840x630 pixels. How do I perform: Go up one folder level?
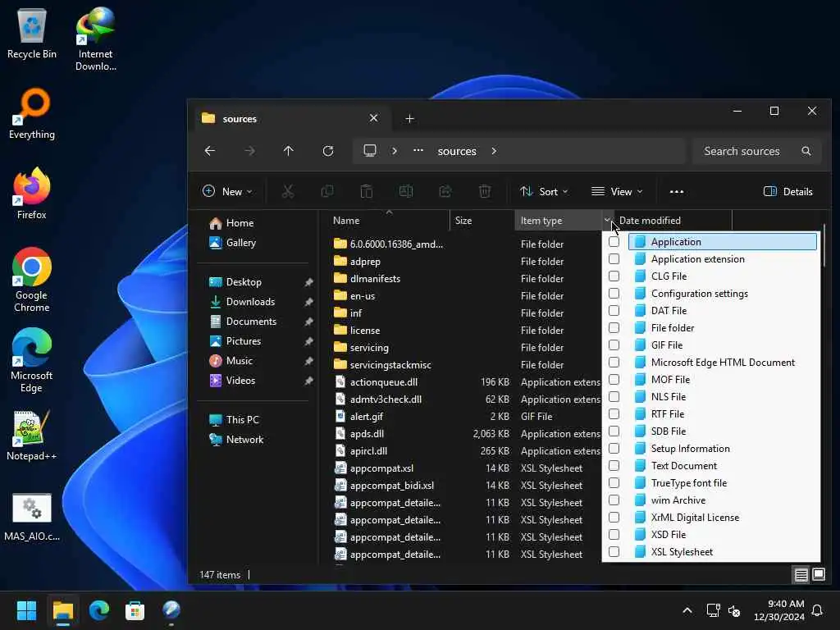click(288, 151)
